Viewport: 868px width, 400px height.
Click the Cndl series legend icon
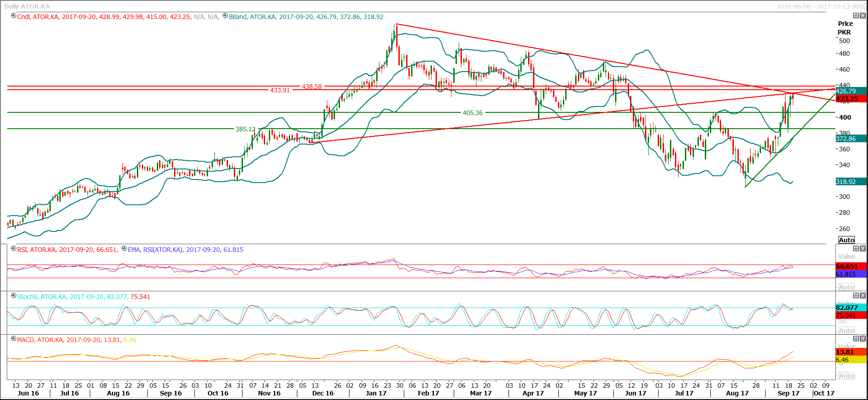(14, 16)
